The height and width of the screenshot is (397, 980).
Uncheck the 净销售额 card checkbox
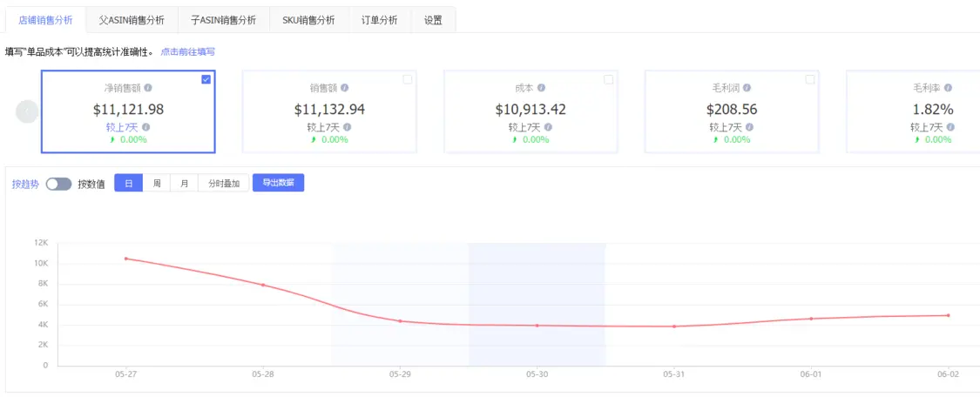pyautogui.click(x=206, y=79)
